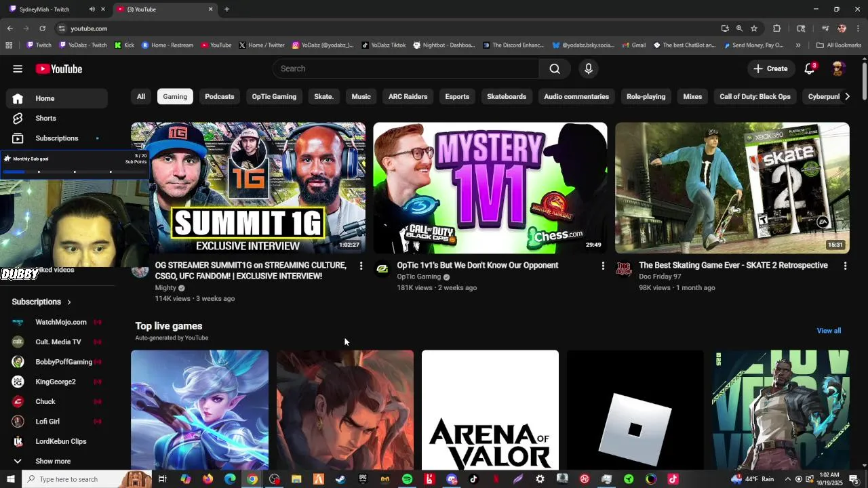868x488 pixels.
Task: Open the Lofi Girl subscription
Action: [57, 422]
